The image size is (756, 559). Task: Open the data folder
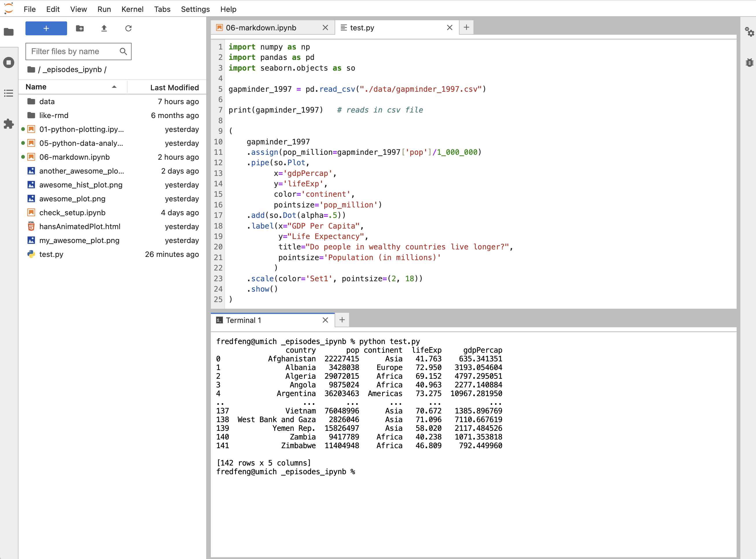112,102
